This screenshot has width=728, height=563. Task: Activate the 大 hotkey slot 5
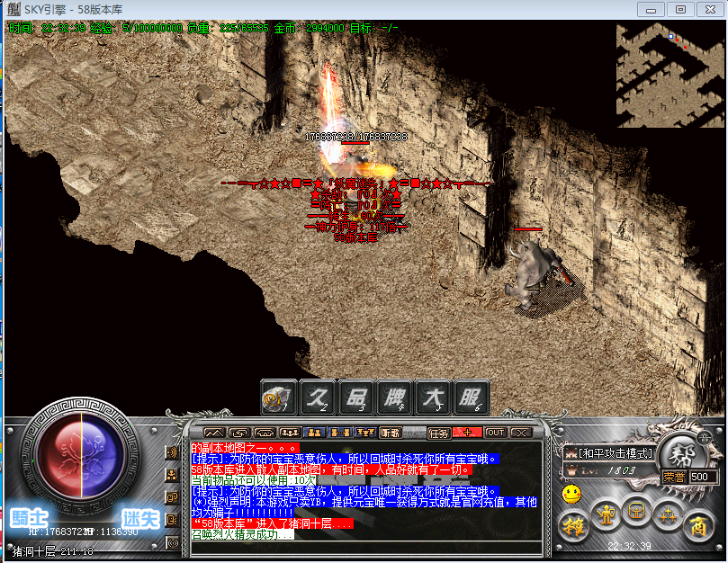pos(433,397)
